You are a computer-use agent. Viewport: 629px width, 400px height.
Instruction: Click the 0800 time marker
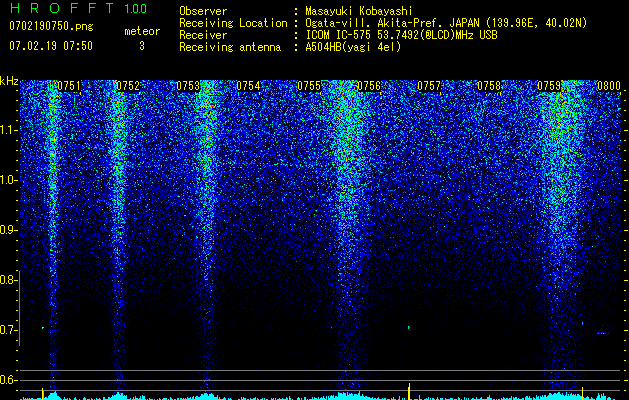click(x=609, y=86)
